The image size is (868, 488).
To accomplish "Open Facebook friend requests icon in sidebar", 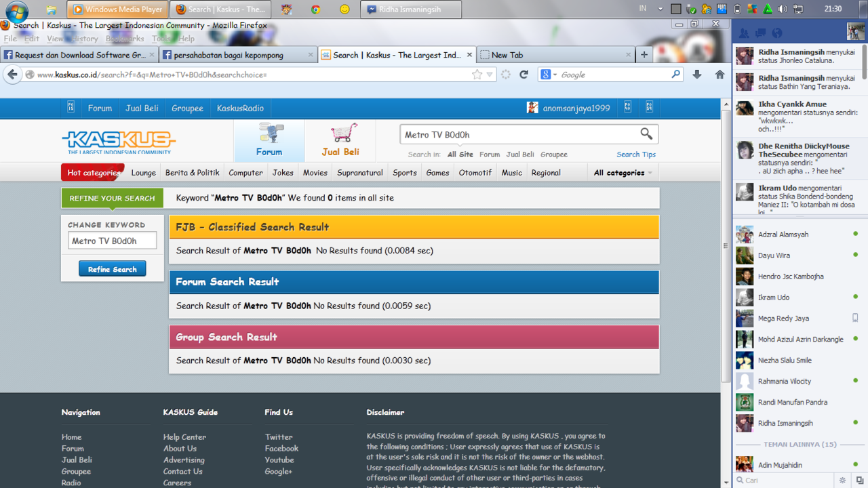I will tap(744, 33).
